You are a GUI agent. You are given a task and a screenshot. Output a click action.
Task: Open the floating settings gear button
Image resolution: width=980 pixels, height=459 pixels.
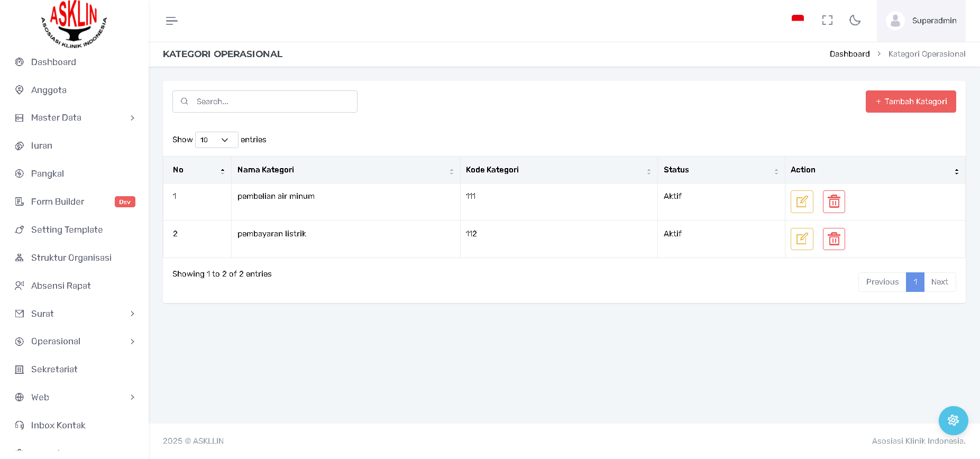[x=953, y=420]
